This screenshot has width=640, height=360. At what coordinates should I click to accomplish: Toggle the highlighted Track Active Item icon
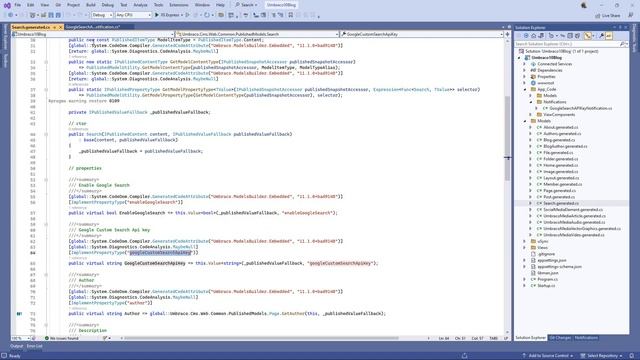point(587,36)
